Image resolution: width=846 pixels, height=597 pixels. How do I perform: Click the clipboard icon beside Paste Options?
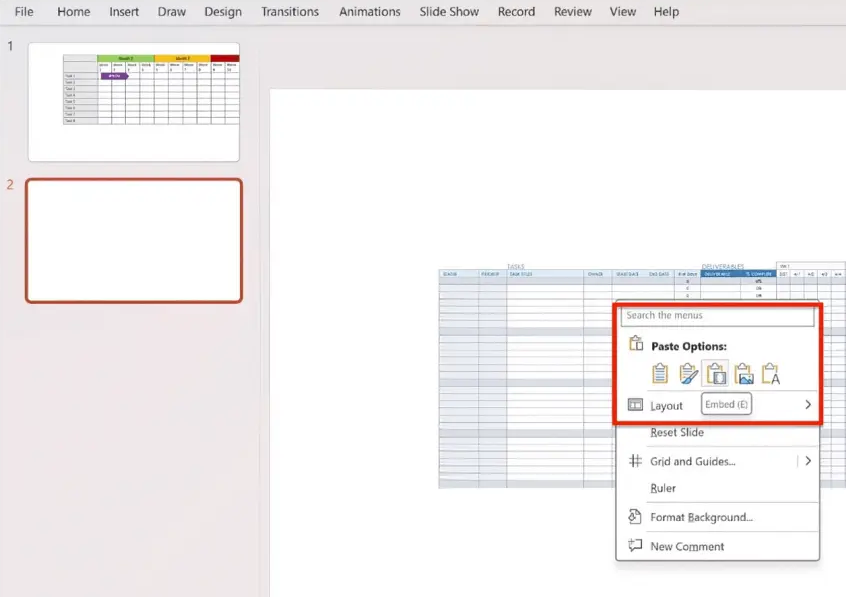click(636, 343)
